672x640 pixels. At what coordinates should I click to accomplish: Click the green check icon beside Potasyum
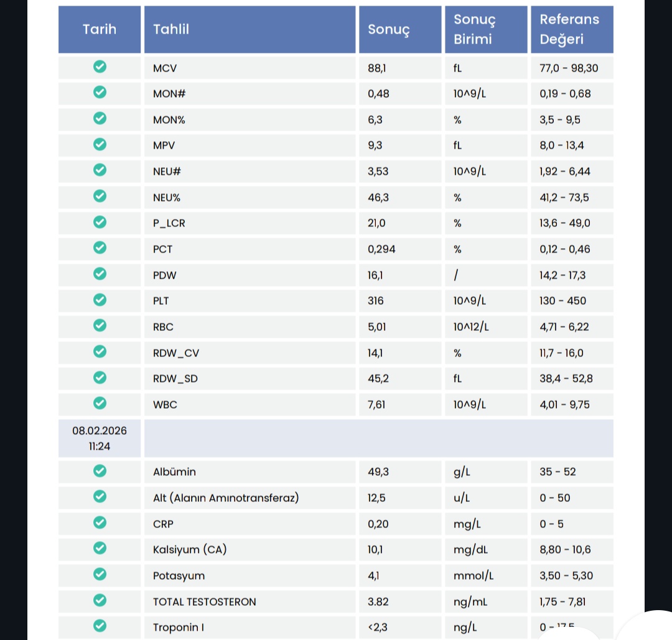(x=100, y=575)
